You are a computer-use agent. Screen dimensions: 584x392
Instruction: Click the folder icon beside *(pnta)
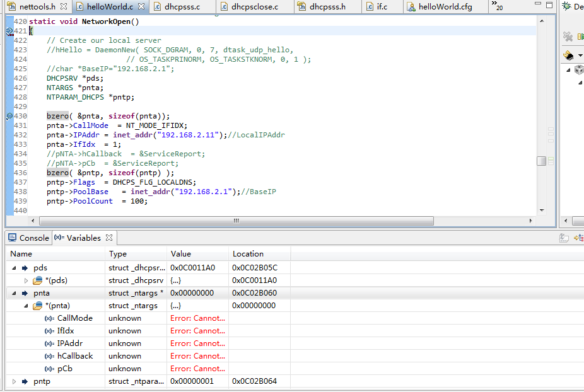(x=38, y=306)
